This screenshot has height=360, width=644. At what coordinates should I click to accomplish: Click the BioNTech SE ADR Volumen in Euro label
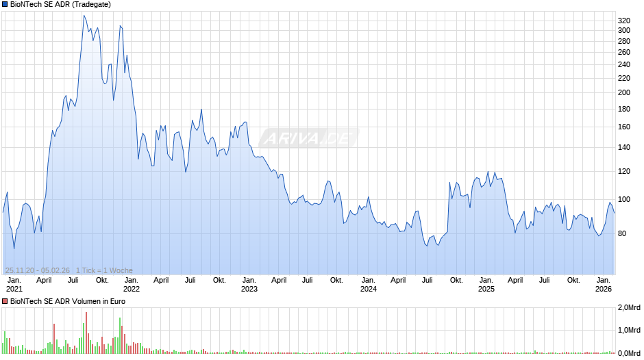pos(68,301)
